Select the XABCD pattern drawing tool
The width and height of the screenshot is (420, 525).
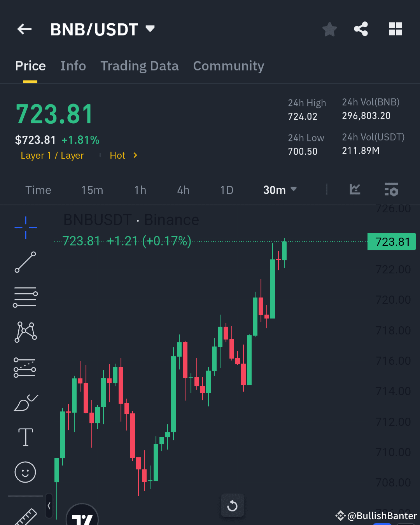click(x=25, y=331)
